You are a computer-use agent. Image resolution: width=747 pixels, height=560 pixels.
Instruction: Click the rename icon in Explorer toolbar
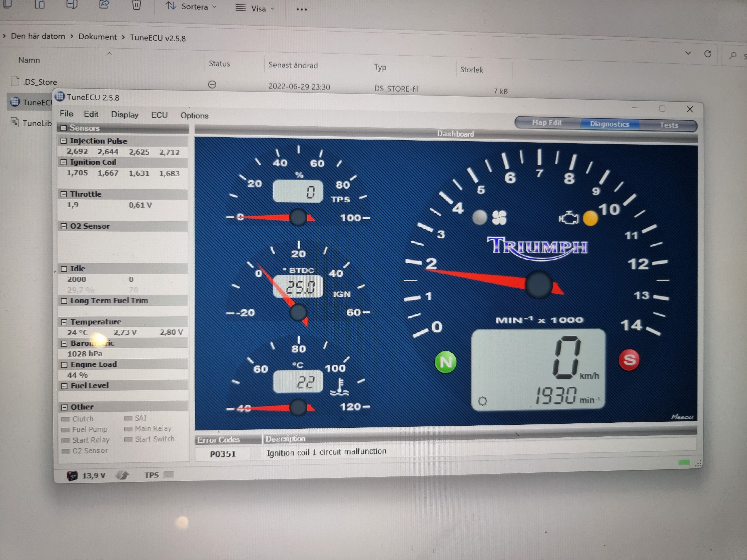pos(72,4)
